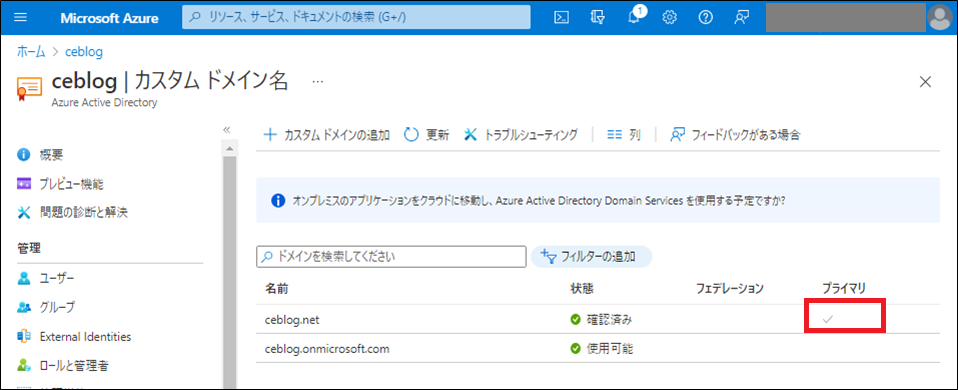Open トラブルシューティング
The width and height of the screenshot is (958, 390).
(x=521, y=135)
